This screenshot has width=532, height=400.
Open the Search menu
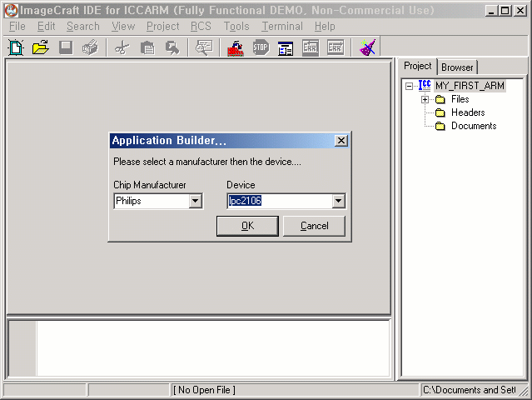(x=83, y=26)
